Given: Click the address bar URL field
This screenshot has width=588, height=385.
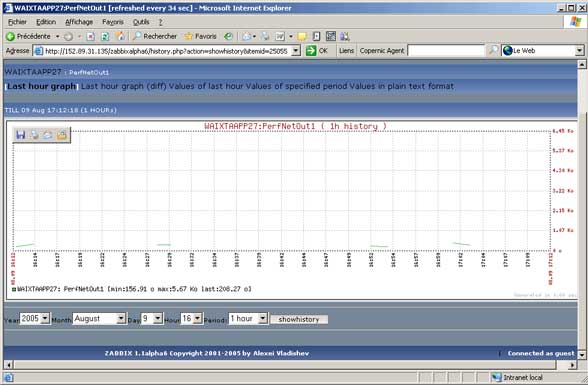Looking at the screenshot, I should click(x=166, y=51).
